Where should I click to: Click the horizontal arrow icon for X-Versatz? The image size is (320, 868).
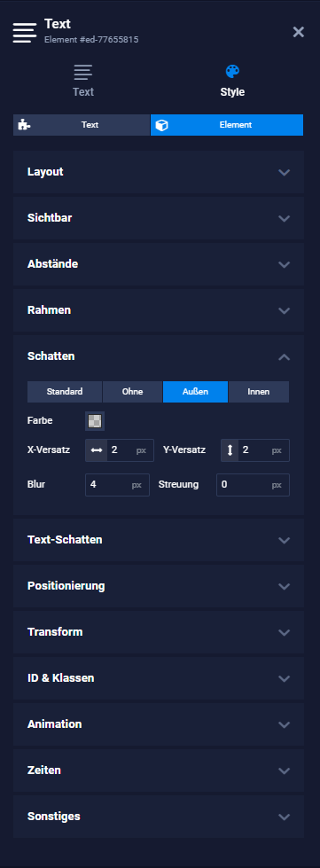pos(97,450)
